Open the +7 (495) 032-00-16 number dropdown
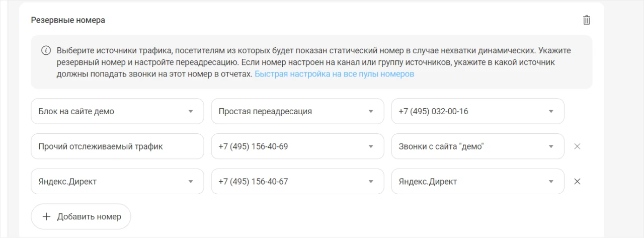The image size is (644, 238). (477, 111)
